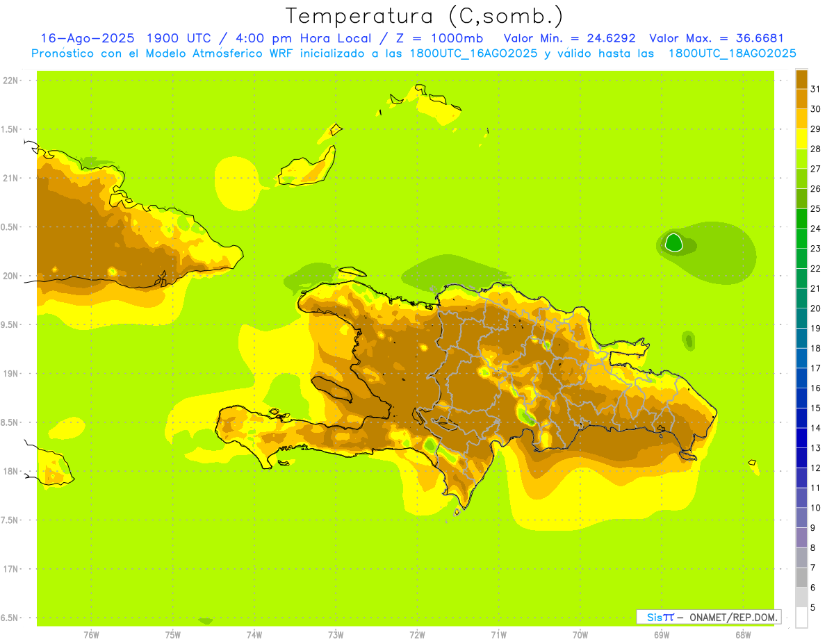Select the '19N' latitude label
834x644 pixels.
point(10,374)
